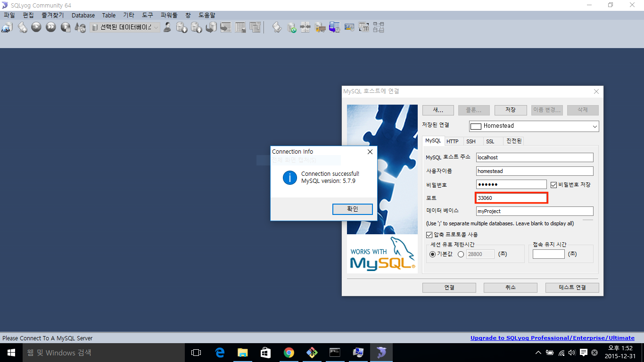Open the 파일 menu
The height and width of the screenshot is (362, 644).
pyautogui.click(x=9, y=16)
